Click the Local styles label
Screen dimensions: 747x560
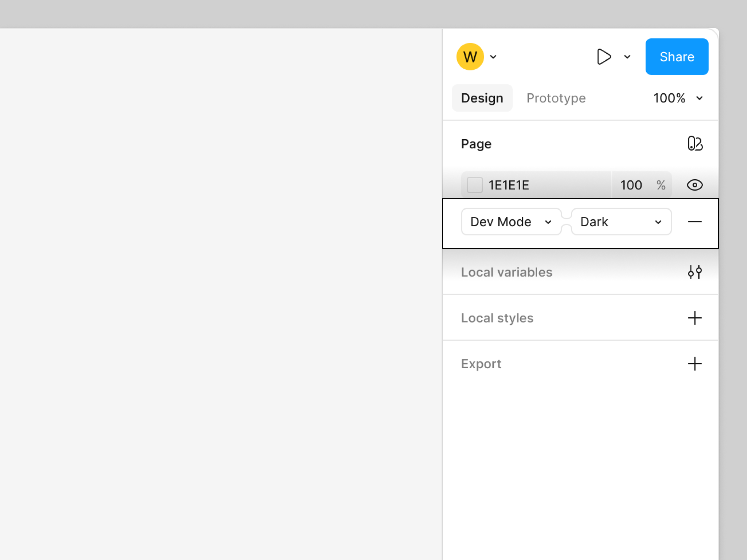[x=497, y=318]
